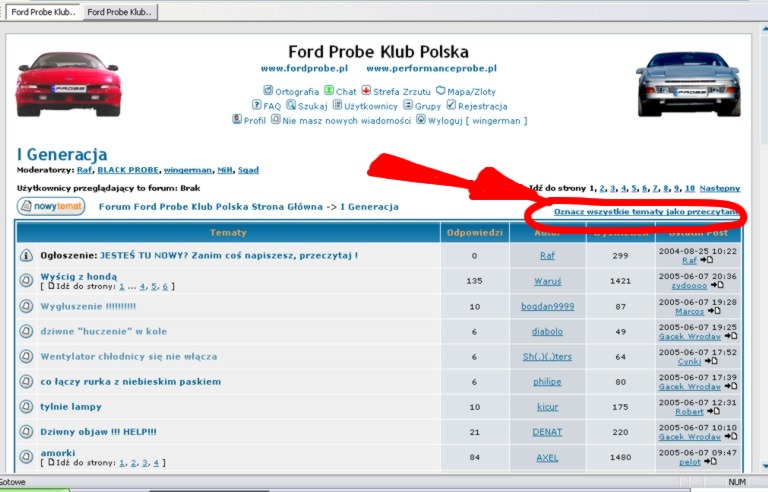Open topic Wentylator chłodnicy się nie włącza
The width and height of the screenshot is (768, 492).
pyautogui.click(x=129, y=356)
